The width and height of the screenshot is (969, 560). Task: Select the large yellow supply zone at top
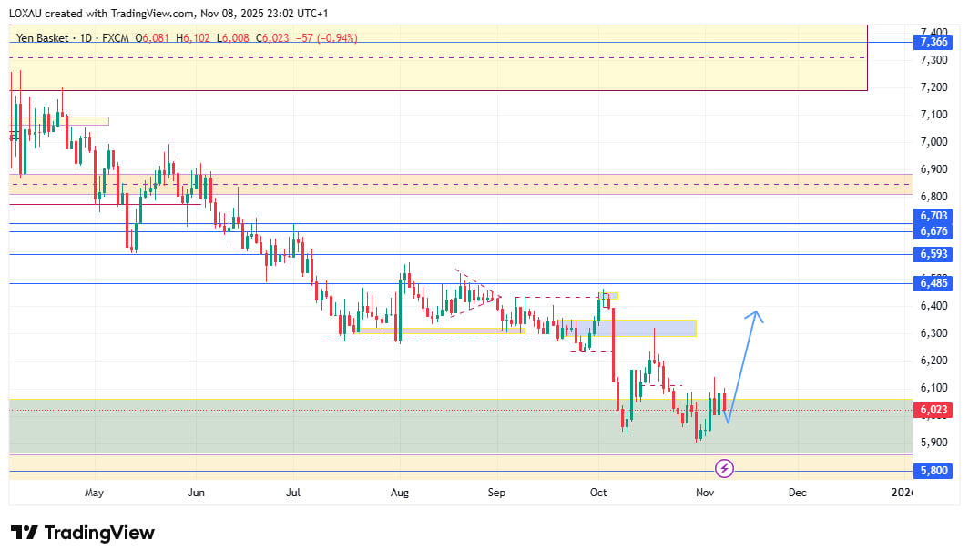tap(437, 71)
